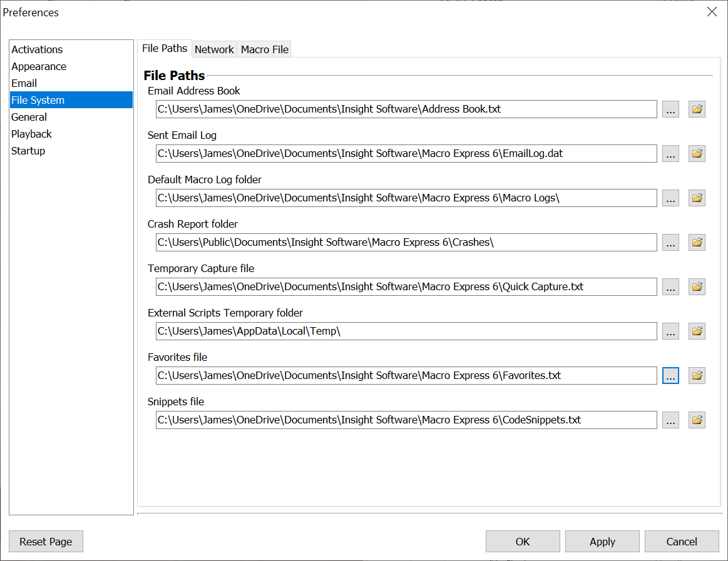Go to Startup preferences category

point(28,151)
